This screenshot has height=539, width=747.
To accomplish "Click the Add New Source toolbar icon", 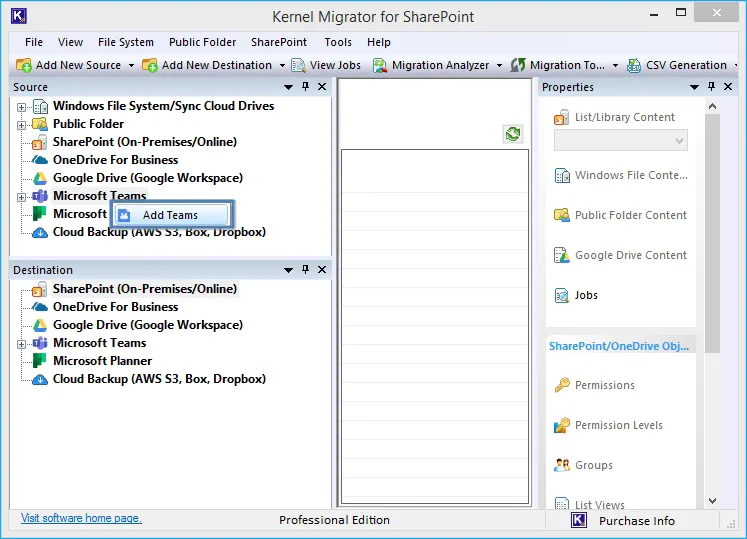I will point(24,65).
